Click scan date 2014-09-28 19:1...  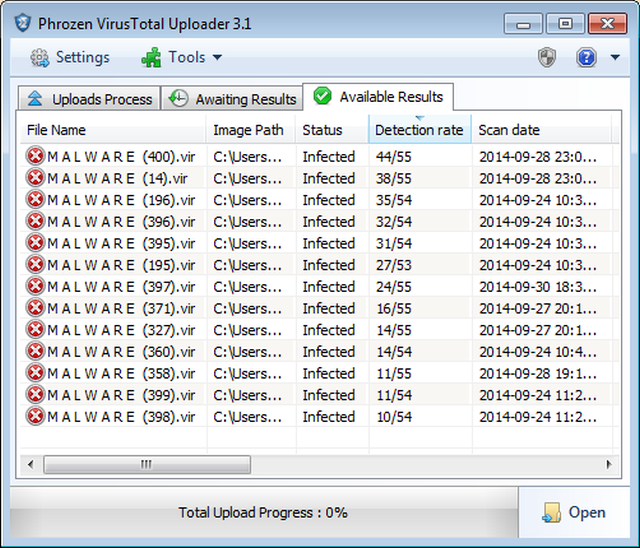pos(538,373)
